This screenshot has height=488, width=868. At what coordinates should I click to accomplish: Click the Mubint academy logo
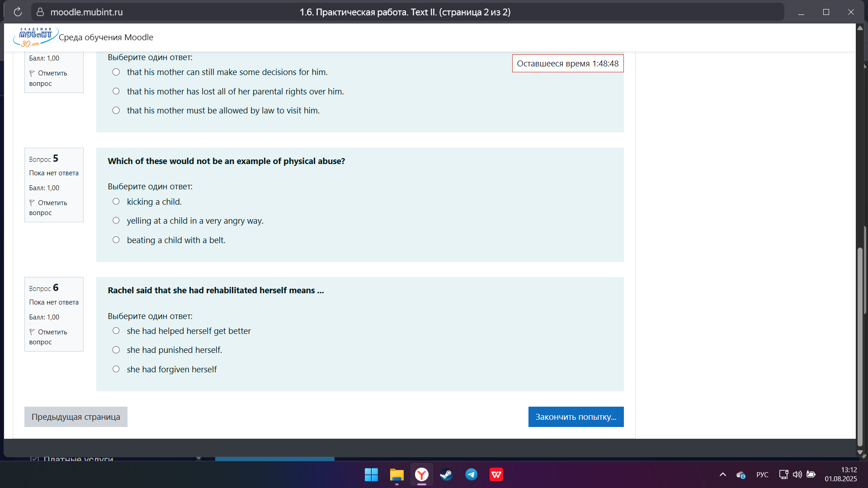pyautogui.click(x=35, y=37)
